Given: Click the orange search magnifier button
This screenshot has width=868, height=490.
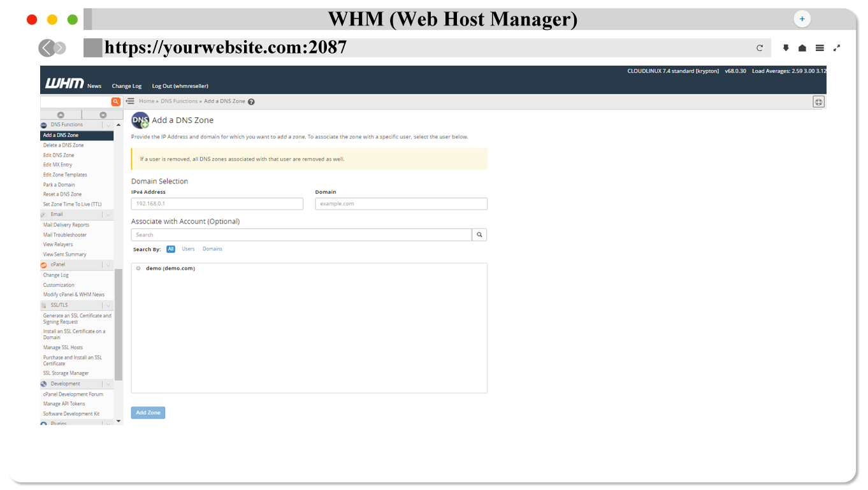Looking at the screenshot, I should coord(116,101).
